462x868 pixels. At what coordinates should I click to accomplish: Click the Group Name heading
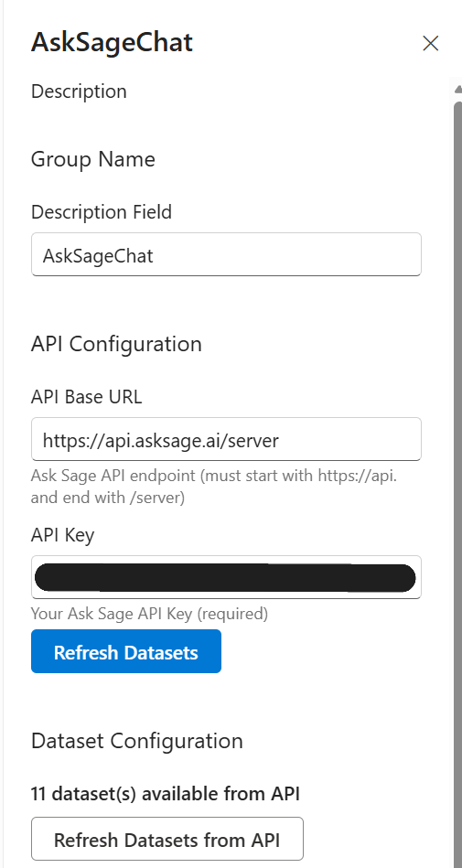[x=93, y=159]
